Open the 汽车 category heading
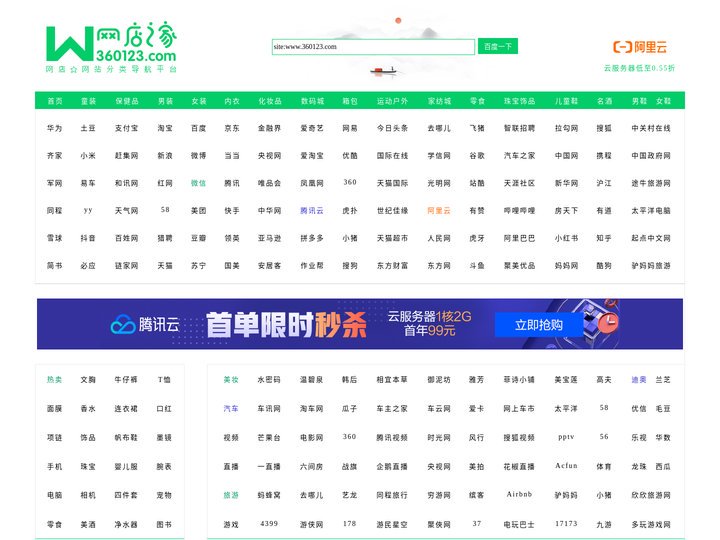Image resolution: width=720 pixels, height=540 pixels. click(231, 409)
